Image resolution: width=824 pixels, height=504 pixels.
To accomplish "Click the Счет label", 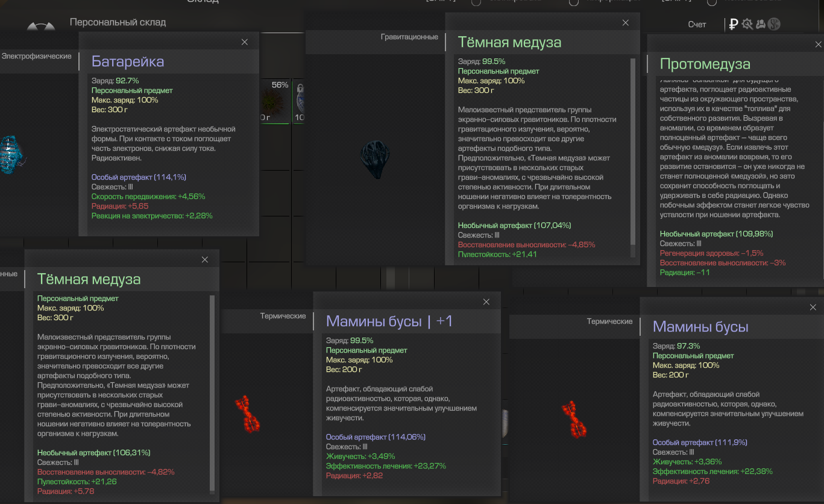I will pyautogui.click(x=697, y=24).
